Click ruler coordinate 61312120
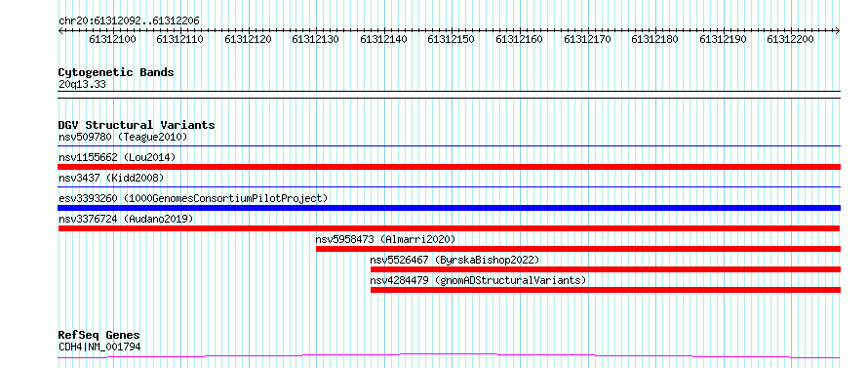 248,39
